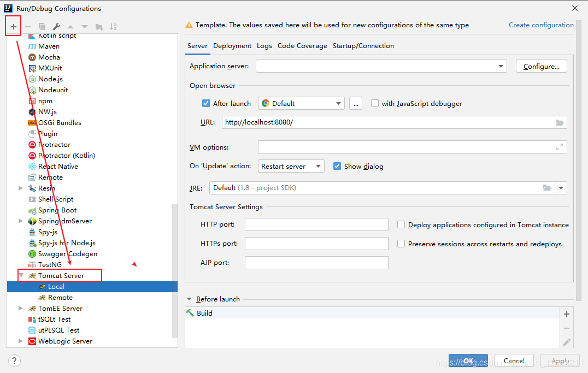The width and height of the screenshot is (588, 373).
Task: Switch to the Server tab
Action: click(x=197, y=46)
